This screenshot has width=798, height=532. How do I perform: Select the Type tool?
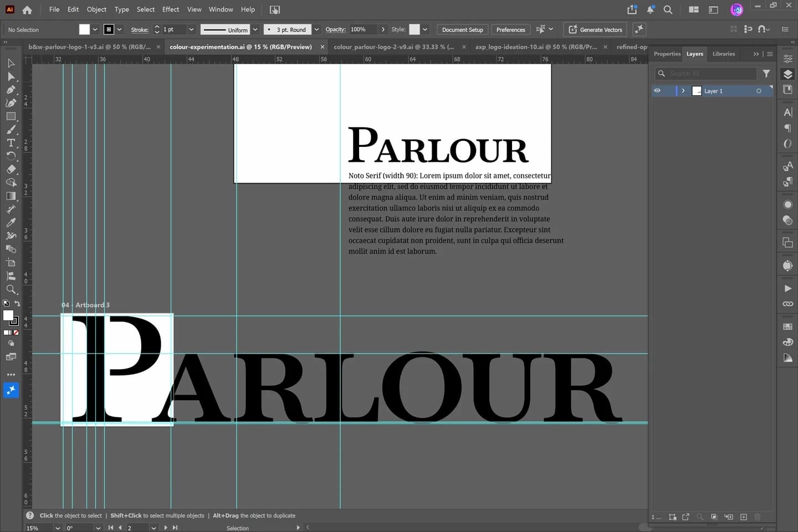pos(11,143)
